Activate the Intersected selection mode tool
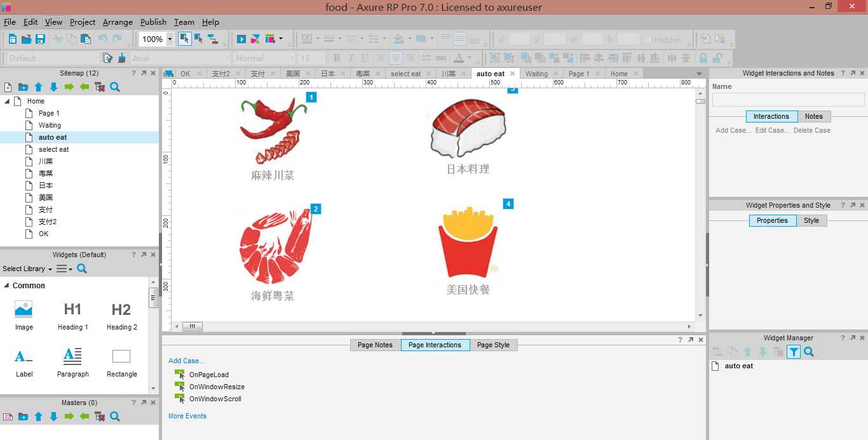 coord(184,39)
